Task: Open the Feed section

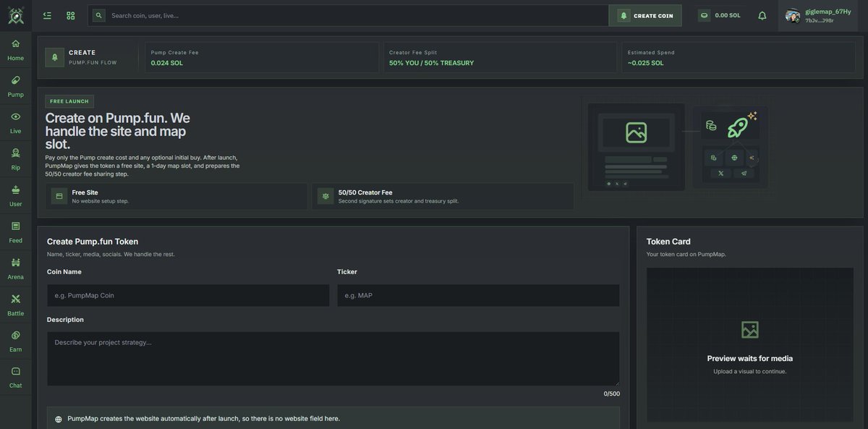Action: pos(15,232)
